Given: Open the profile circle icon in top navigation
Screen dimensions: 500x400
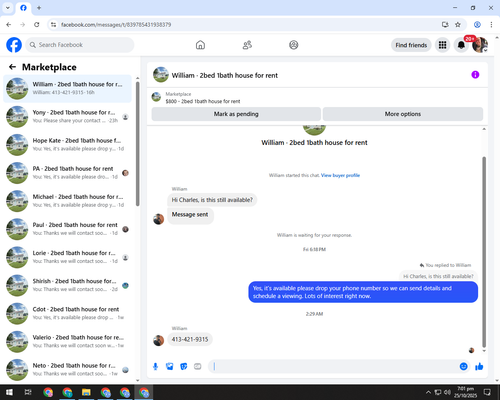Looking at the screenshot, I should (x=294, y=45).
